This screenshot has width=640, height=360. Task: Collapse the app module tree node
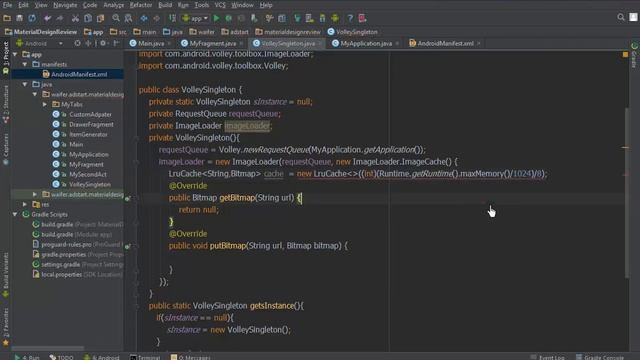coord(15,54)
